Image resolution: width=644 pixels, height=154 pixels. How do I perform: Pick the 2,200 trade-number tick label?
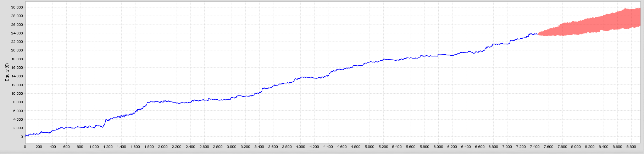tap(177, 147)
